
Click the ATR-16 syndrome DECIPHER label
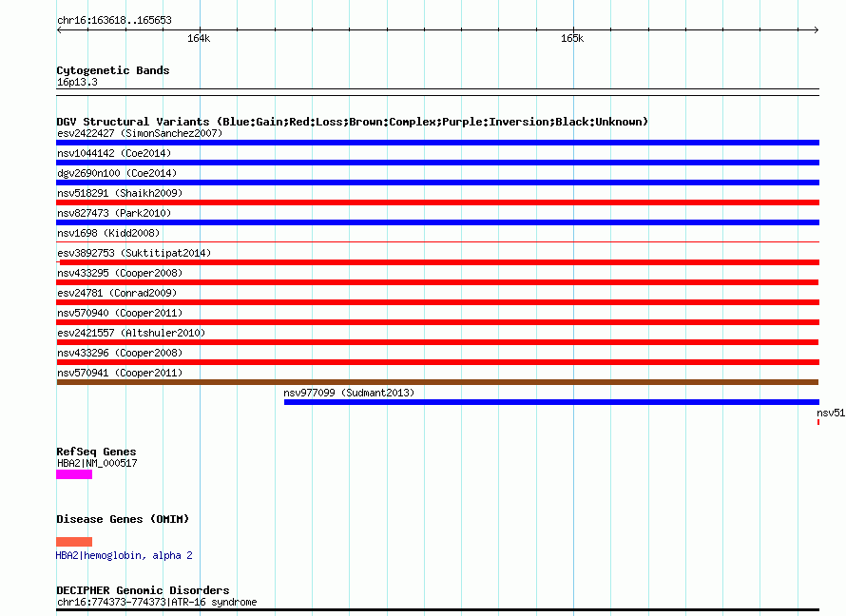157,602
